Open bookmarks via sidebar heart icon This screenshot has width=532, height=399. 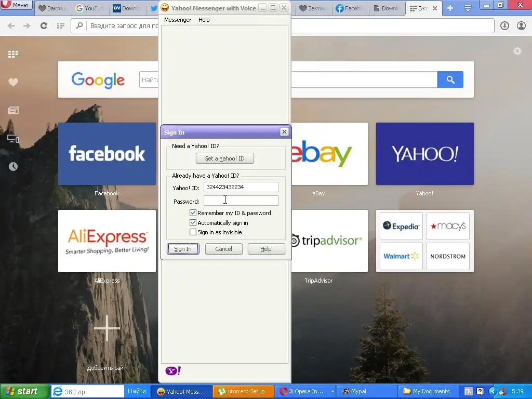[x=13, y=82]
